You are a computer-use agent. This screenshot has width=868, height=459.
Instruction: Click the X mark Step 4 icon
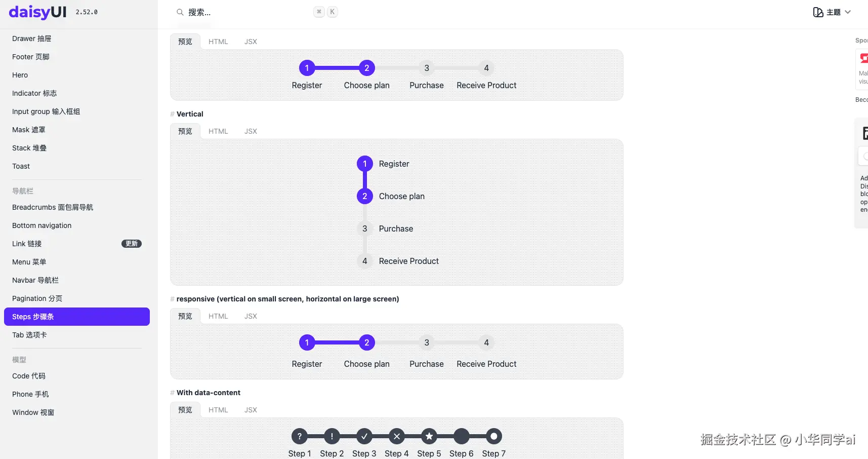[397, 436]
